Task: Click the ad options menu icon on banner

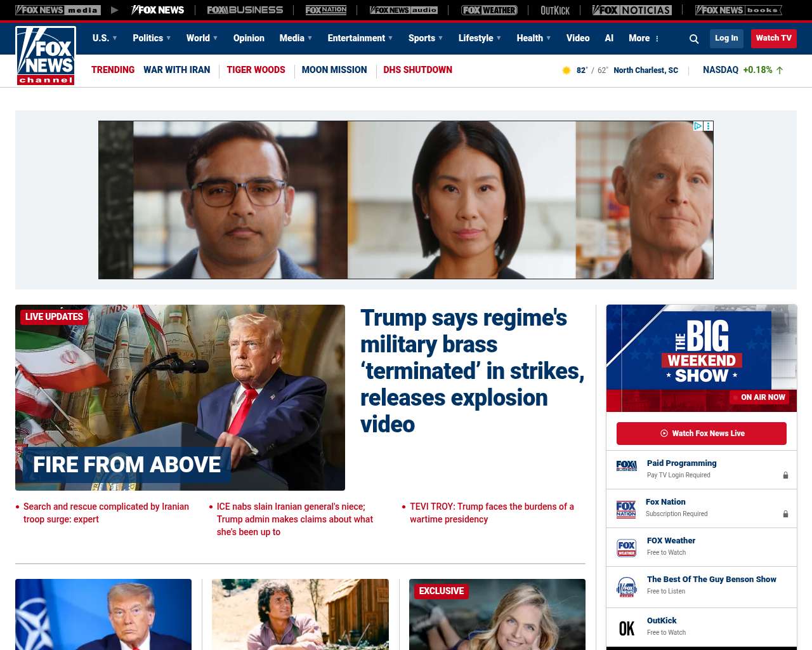Action: 709,126
